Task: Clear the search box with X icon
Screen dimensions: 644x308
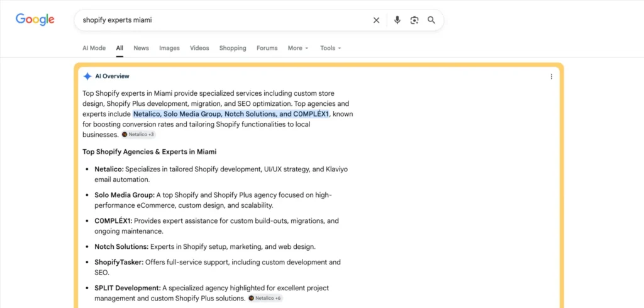Action: coord(376,20)
